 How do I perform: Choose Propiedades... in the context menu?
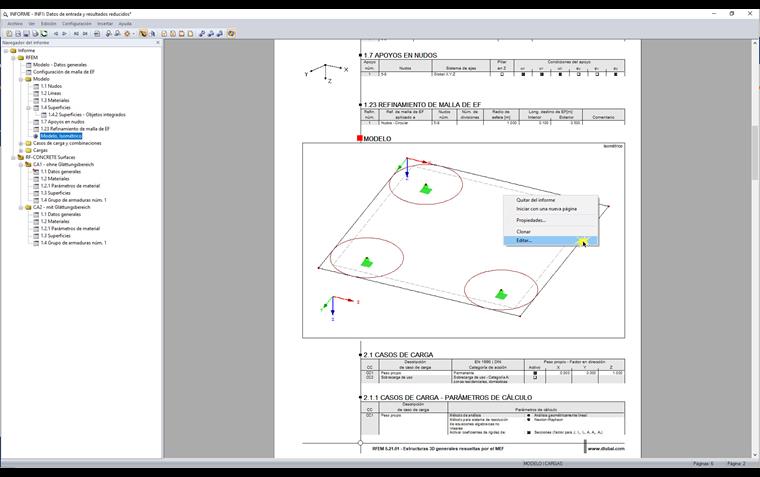click(x=551, y=220)
